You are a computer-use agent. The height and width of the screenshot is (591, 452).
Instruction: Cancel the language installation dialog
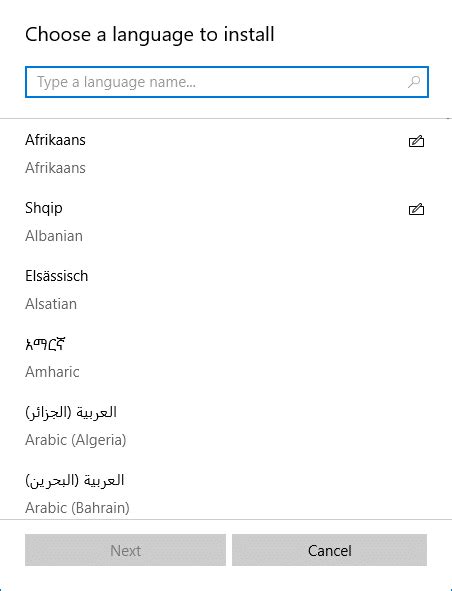(x=329, y=550)
